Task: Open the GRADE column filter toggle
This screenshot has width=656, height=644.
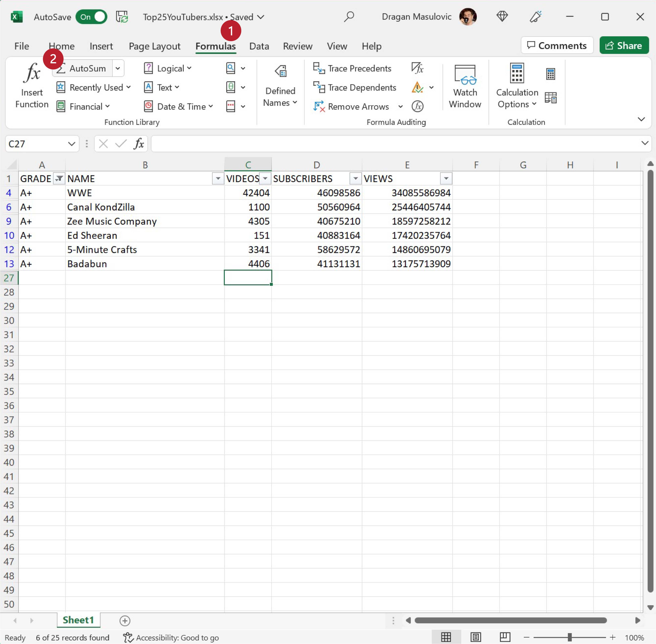Action: pos(59,178)
